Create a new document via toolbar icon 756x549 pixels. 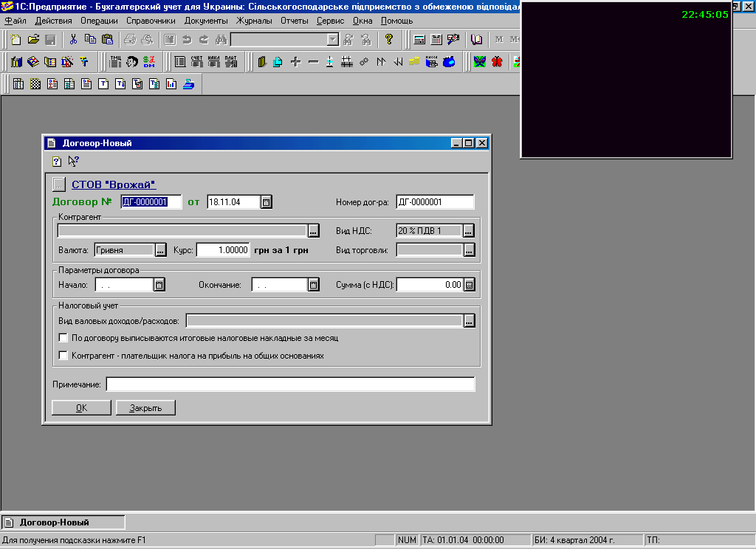[16, 40]
